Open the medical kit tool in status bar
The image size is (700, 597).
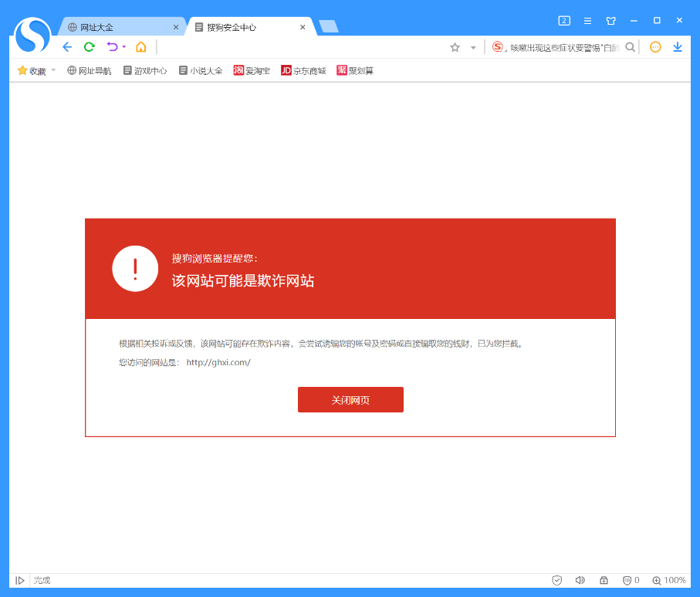603,580
